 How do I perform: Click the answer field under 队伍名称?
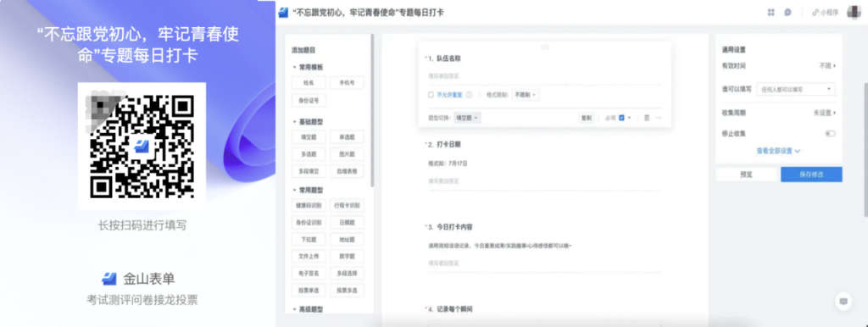pos(545,77)
